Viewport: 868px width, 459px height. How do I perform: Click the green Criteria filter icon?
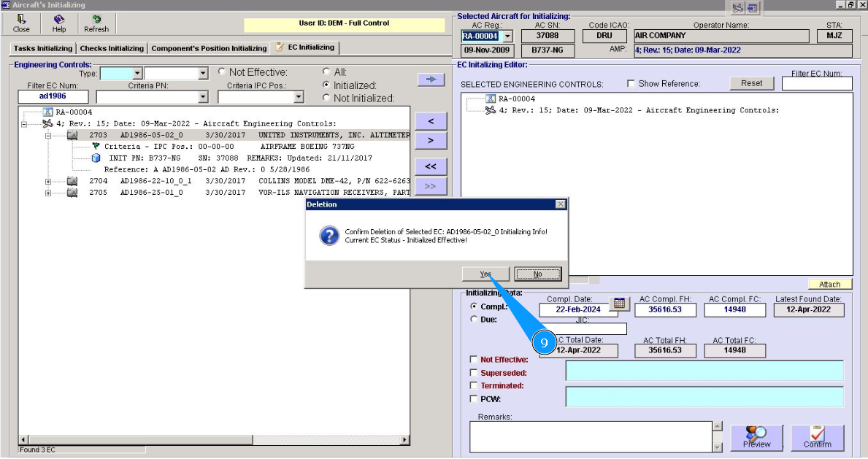tap(96, 146)
